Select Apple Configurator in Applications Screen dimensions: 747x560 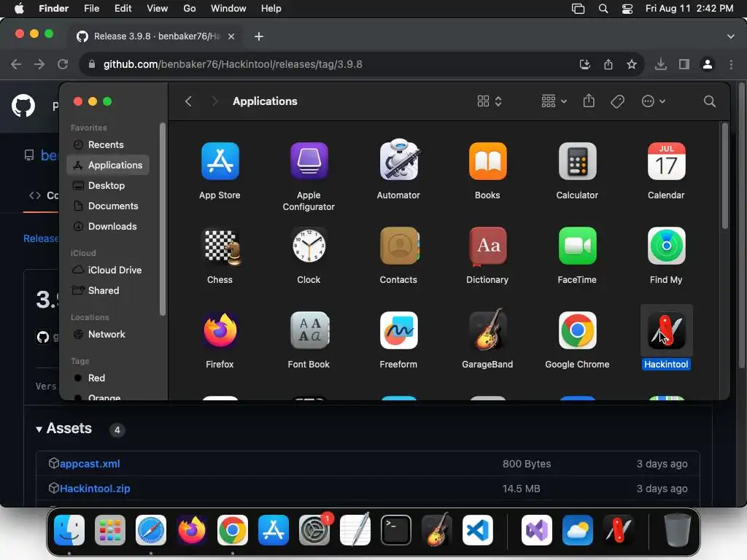(309, 161)
